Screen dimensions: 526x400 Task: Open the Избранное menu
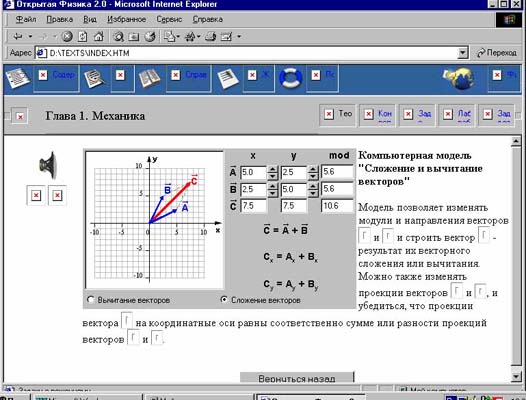tap(126, 19)
